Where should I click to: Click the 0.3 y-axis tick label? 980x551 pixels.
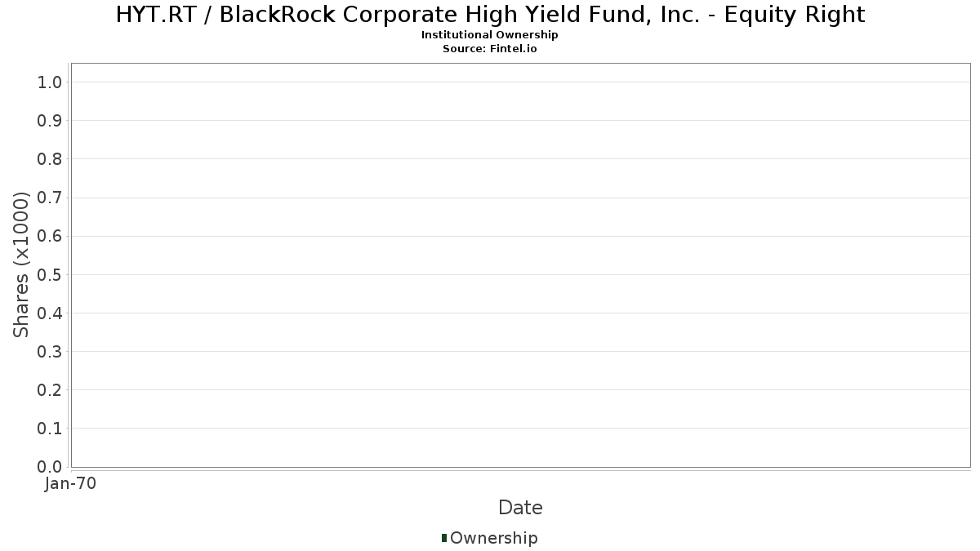[50, 352]
